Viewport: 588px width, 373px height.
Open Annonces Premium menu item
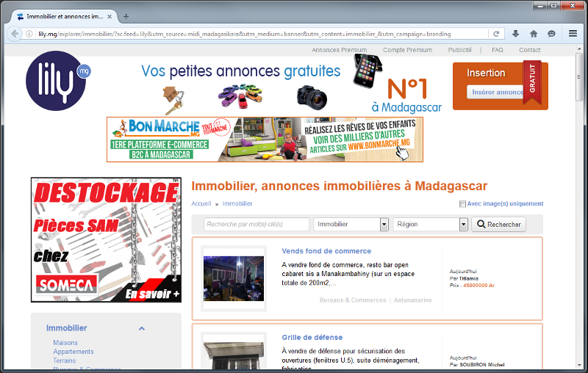pyautogui.click(x=340, y=50)
